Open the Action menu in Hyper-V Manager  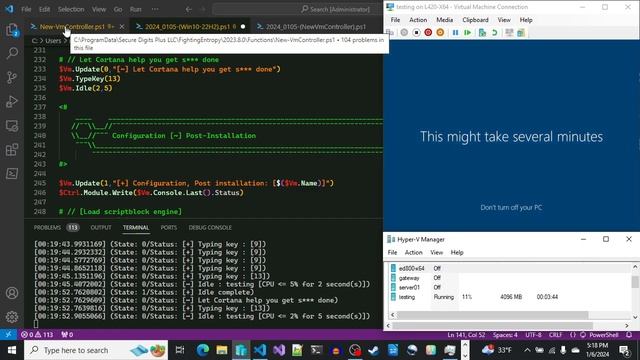413,253
